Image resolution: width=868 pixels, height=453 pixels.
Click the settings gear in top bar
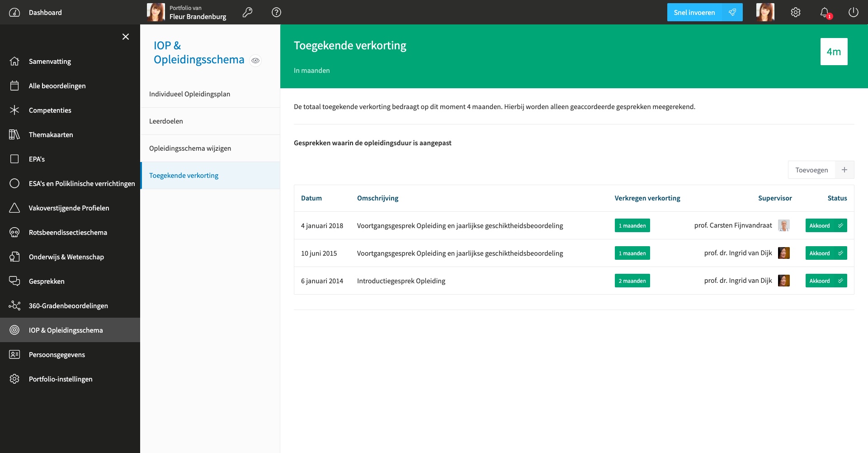pyautogui.click(x=796, y=12)
